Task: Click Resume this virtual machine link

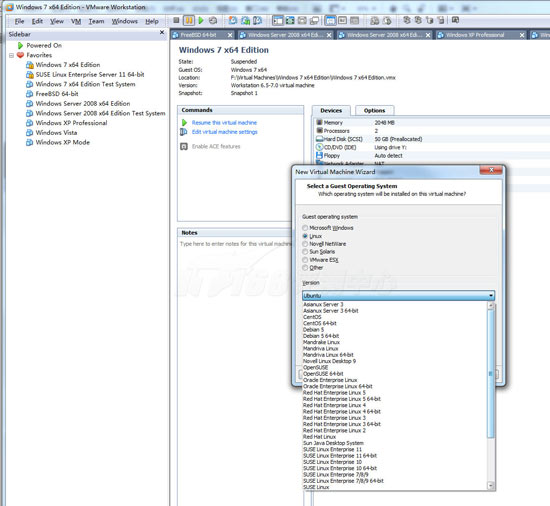Action: [224, 122]
